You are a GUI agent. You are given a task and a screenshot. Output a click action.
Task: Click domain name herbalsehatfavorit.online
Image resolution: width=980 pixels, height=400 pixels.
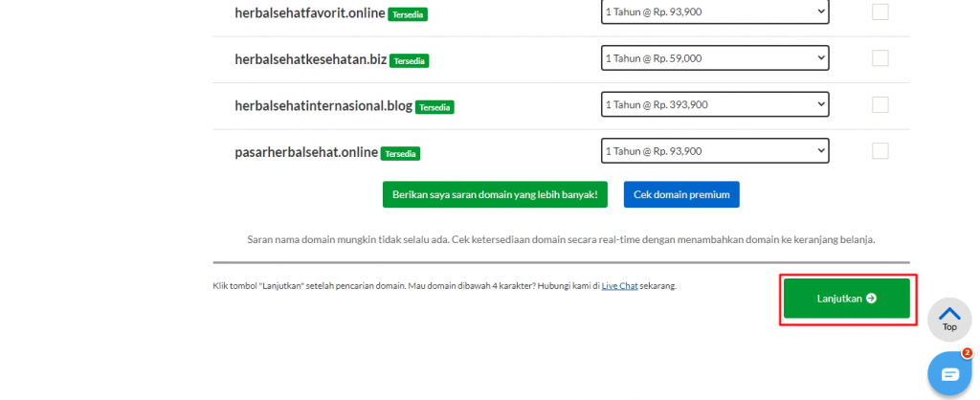[310, 12]
